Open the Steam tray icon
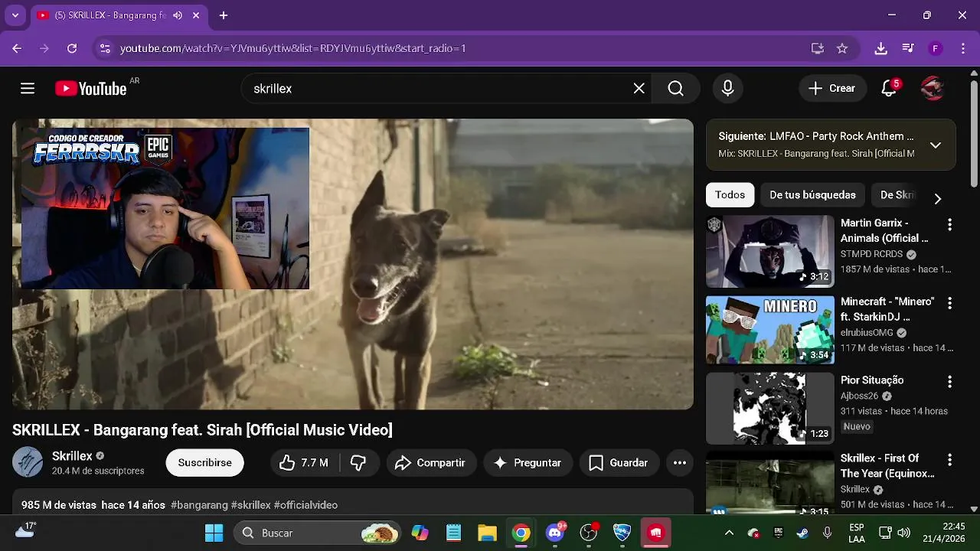 802,533
